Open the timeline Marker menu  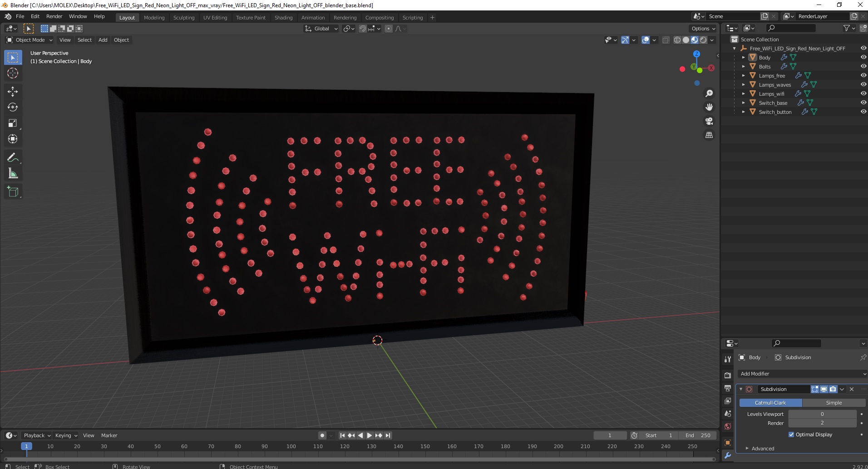[x=109, y=435]
